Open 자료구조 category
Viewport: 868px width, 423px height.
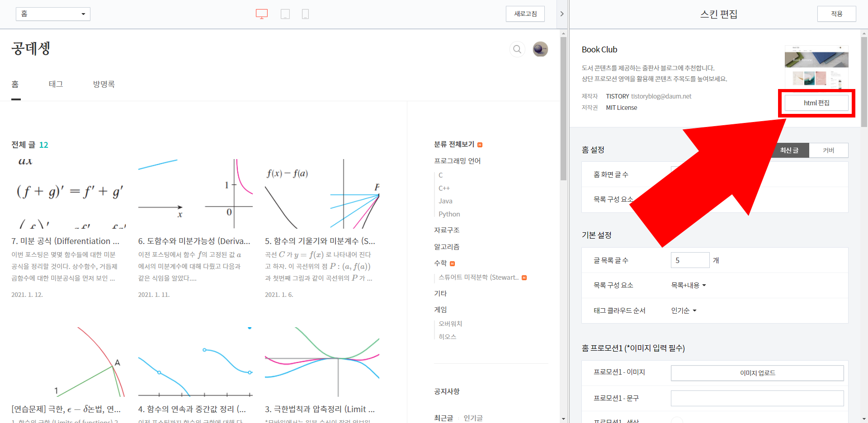point(447,230)
